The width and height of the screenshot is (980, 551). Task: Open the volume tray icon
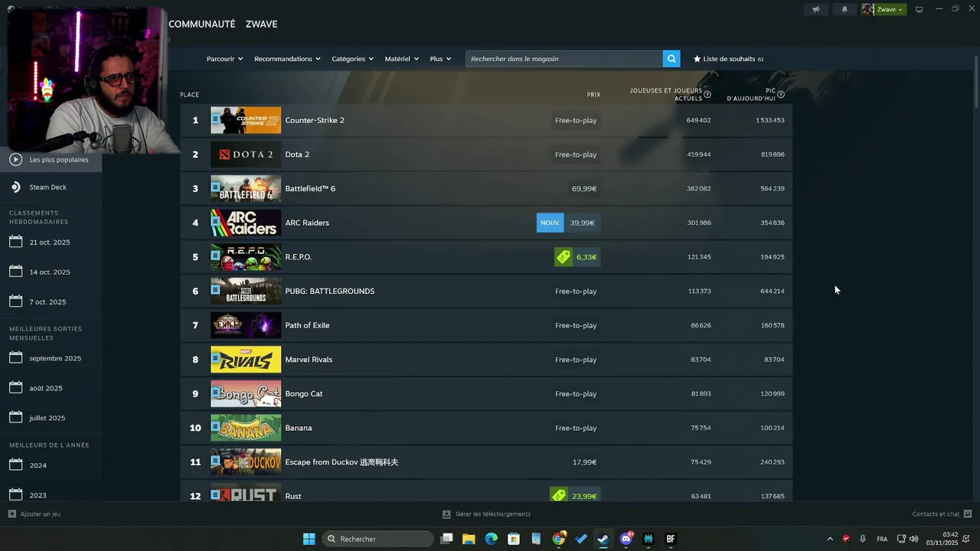point(913,539)
